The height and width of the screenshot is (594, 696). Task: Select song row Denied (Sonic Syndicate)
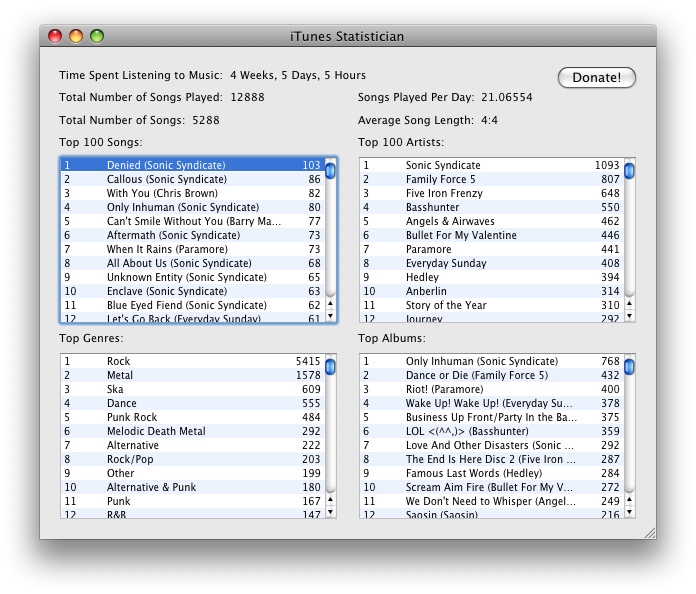pyautogui.click(x=193, y=165)
